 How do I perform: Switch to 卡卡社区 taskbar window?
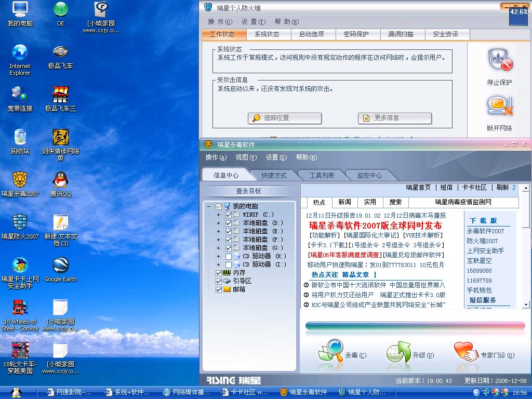(244, 393)
